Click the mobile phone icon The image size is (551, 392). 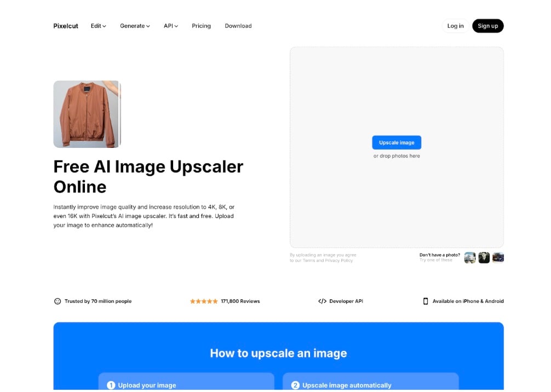tap(426, 301)
